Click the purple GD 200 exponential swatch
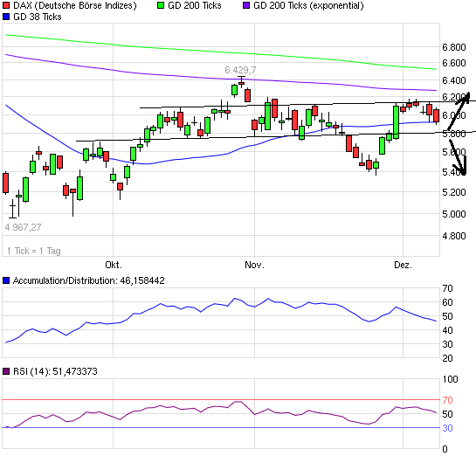The image size is (476, 456). click(246, 5)
